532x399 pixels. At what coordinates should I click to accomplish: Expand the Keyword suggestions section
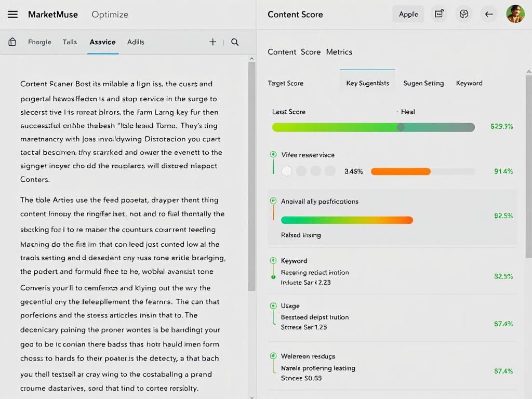coord(273,261)
